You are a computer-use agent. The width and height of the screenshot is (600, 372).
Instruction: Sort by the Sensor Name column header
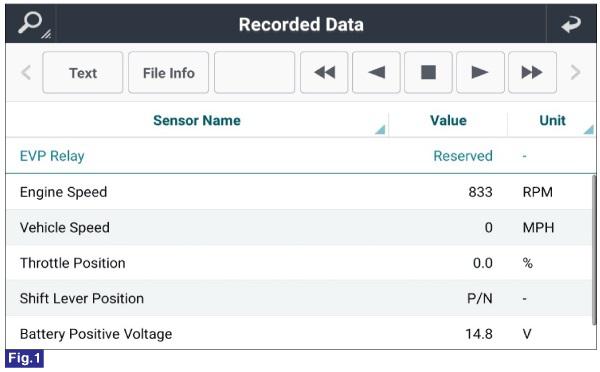[x=197, y=121]
